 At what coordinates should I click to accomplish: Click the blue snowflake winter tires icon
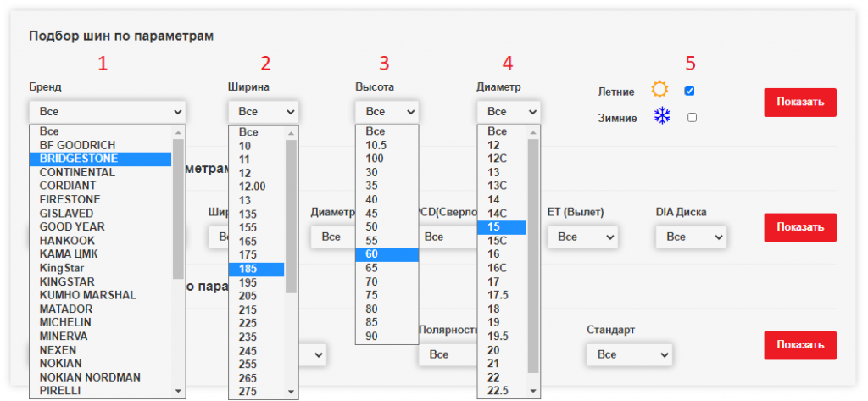662,117
